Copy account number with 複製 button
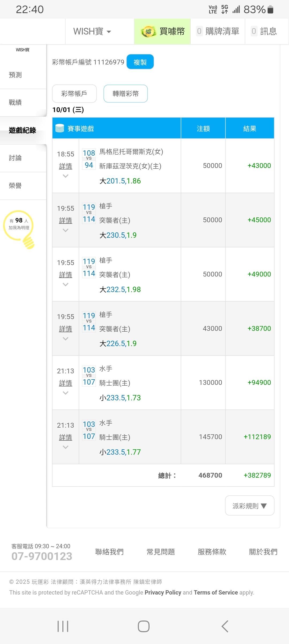Screen dimensions: 289x644 (140, 62)
